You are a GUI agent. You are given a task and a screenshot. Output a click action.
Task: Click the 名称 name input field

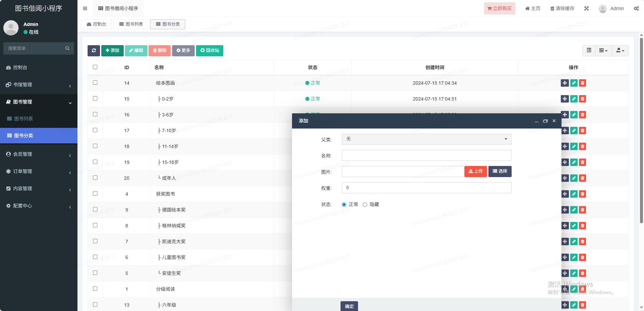click(x=426, y=155)
